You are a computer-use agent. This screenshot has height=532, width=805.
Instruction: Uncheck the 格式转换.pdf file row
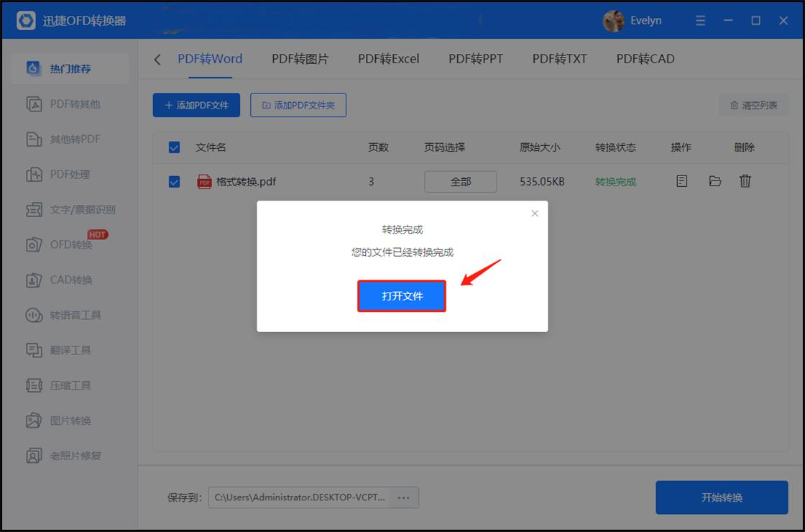tap(173, 182)
